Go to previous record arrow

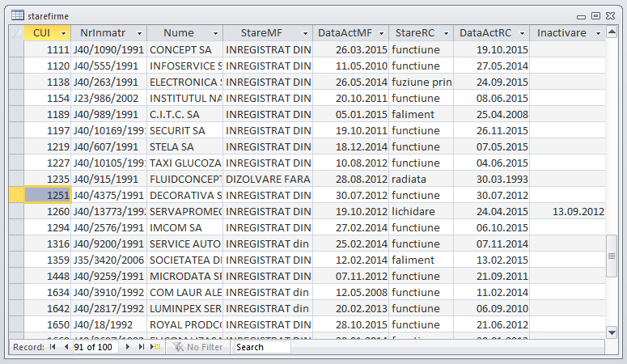tap(66, 347)
